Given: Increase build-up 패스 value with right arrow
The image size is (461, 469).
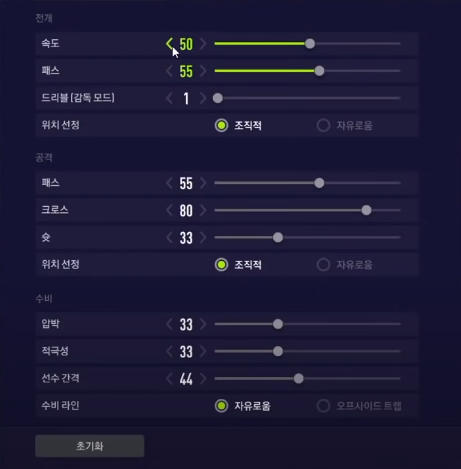Looking at the screenshot, I should point(203,71).
